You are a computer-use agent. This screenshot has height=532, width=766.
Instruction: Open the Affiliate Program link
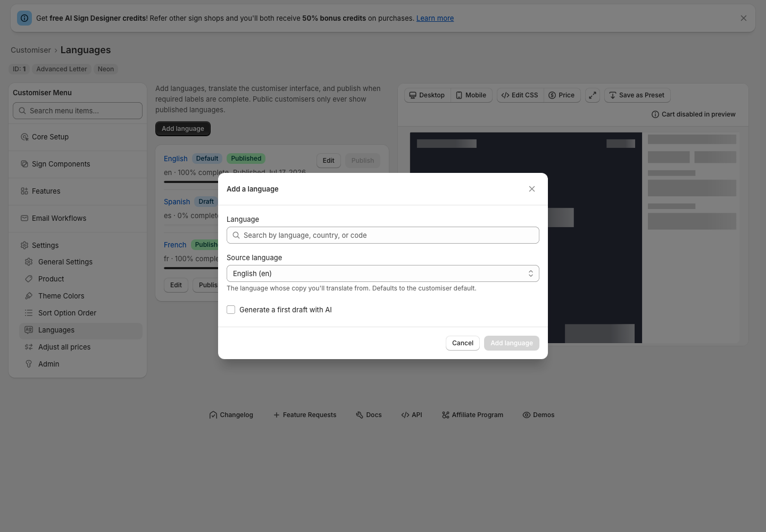pyautogui.click(x=472, y=415)
